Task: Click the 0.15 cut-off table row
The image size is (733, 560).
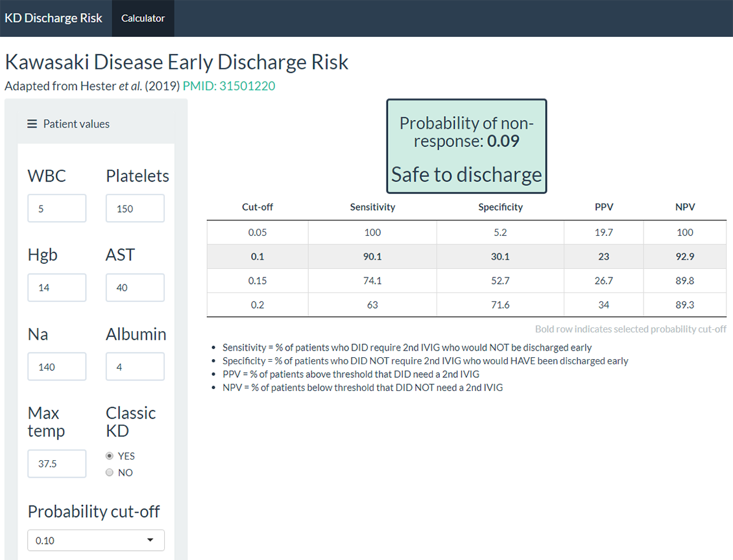Action: click(466, 281)
